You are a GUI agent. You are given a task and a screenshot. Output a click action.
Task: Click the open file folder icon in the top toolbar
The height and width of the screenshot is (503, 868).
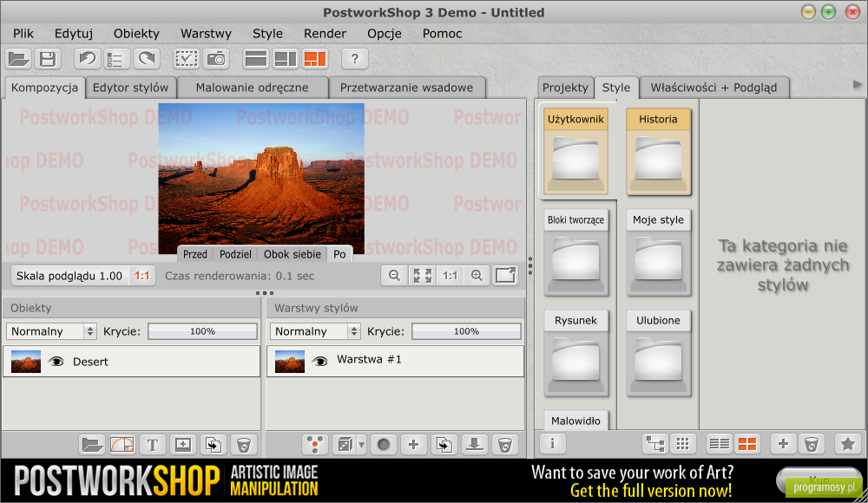click(x=19, y=59)
